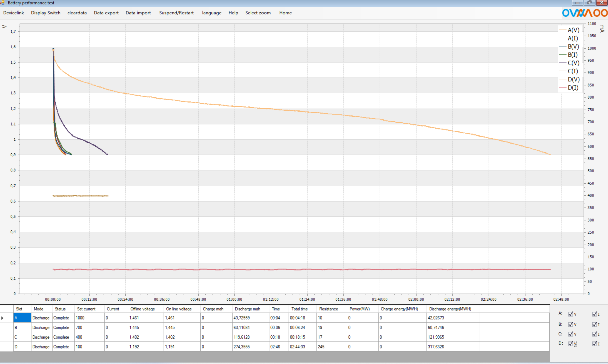Disable slot D voltage (V) checkbox
Viewport: 608px width, 364px height.
(x=570, y=344)
